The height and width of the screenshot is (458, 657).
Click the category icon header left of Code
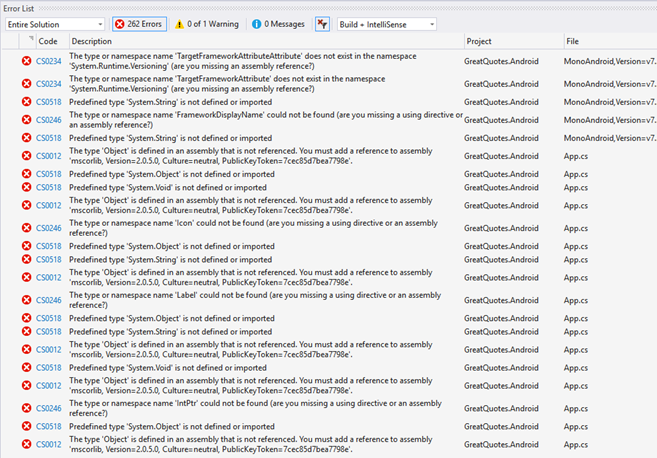26,41
